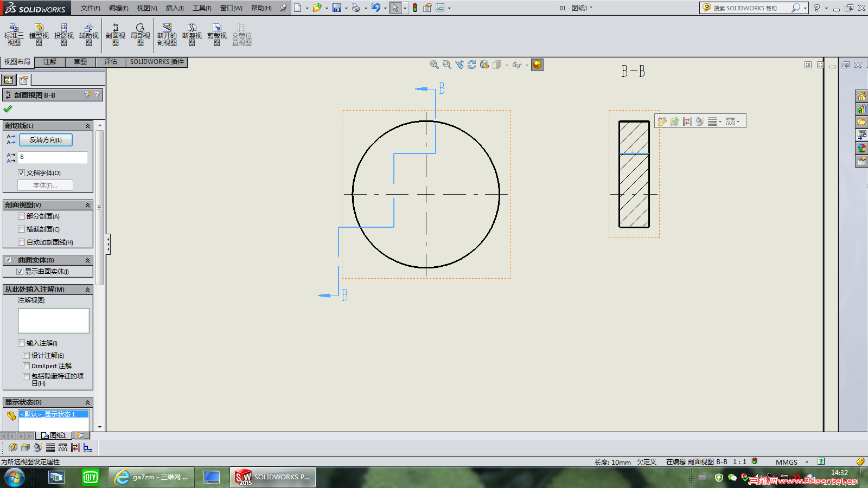Click the SOLIDWORKS Resources home icon
868x488 pixels.
(861, 96)
